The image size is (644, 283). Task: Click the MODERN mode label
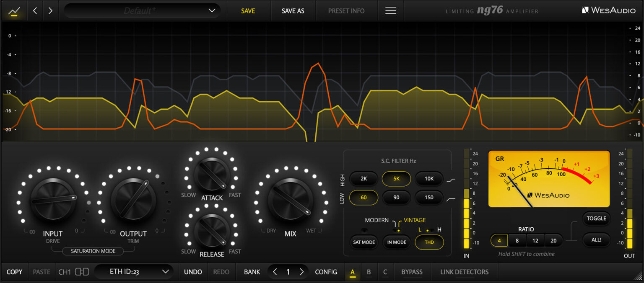377,220
